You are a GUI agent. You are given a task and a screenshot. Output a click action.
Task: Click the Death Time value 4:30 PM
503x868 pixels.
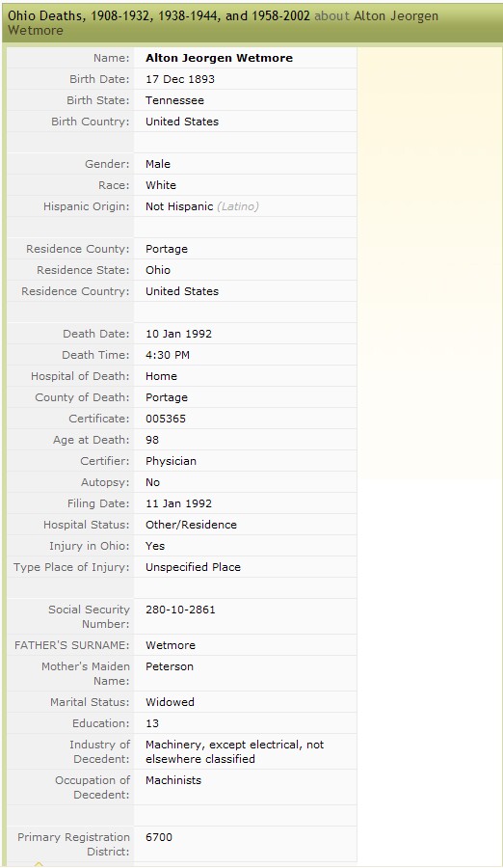point(168,355)
